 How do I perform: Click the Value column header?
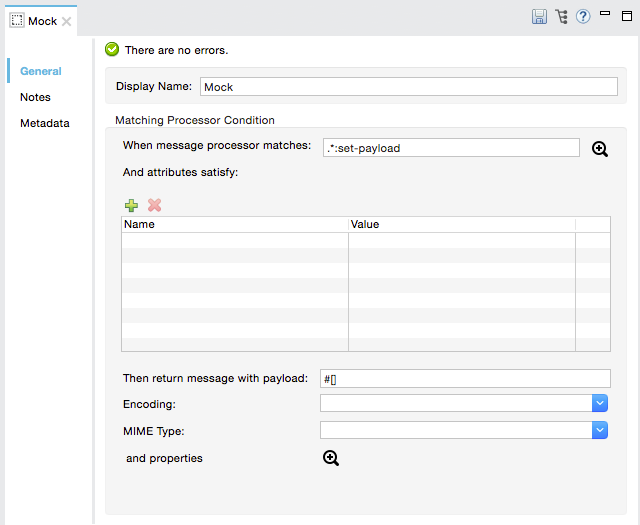[461, 225]
